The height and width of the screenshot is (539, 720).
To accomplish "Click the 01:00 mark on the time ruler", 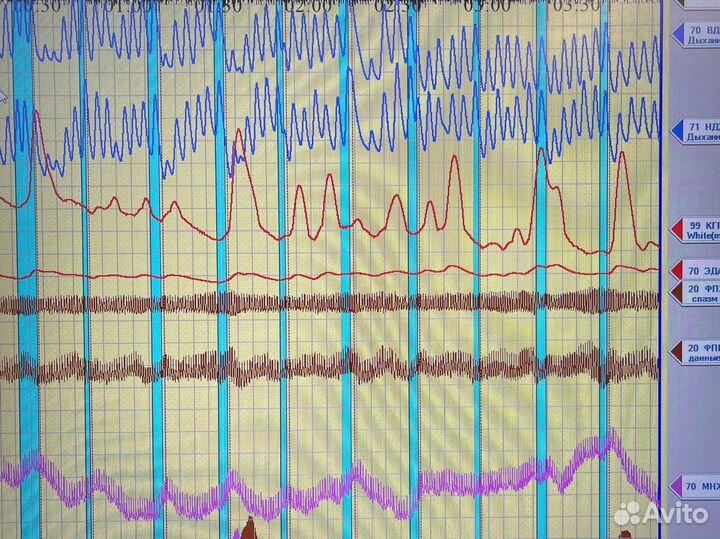I will point(131,6).
